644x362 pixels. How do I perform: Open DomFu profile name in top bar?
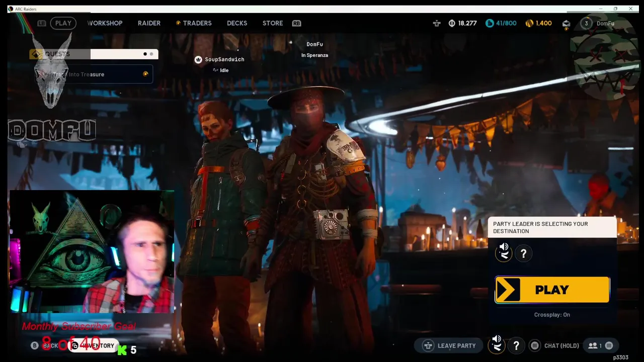[605, 24]
